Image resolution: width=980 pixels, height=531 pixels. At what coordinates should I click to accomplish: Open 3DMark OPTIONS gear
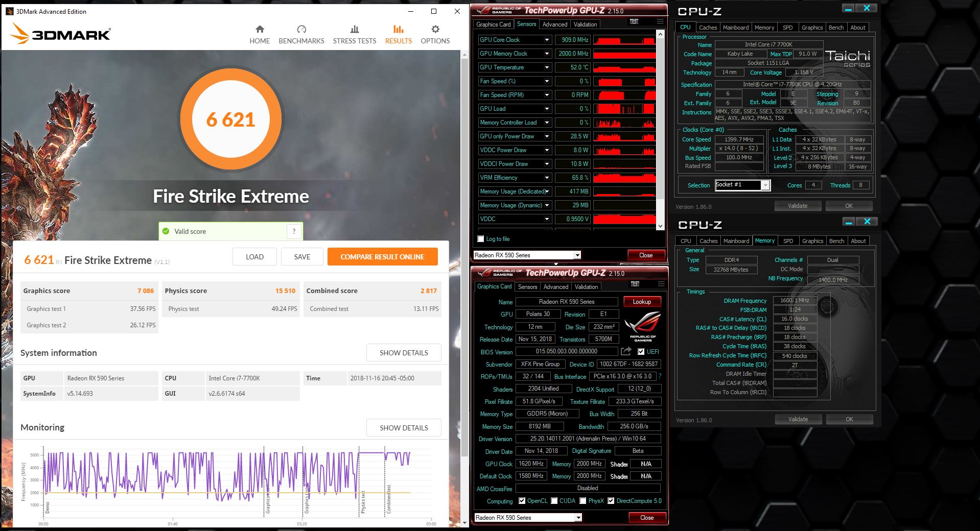click(x=435, y=35)
